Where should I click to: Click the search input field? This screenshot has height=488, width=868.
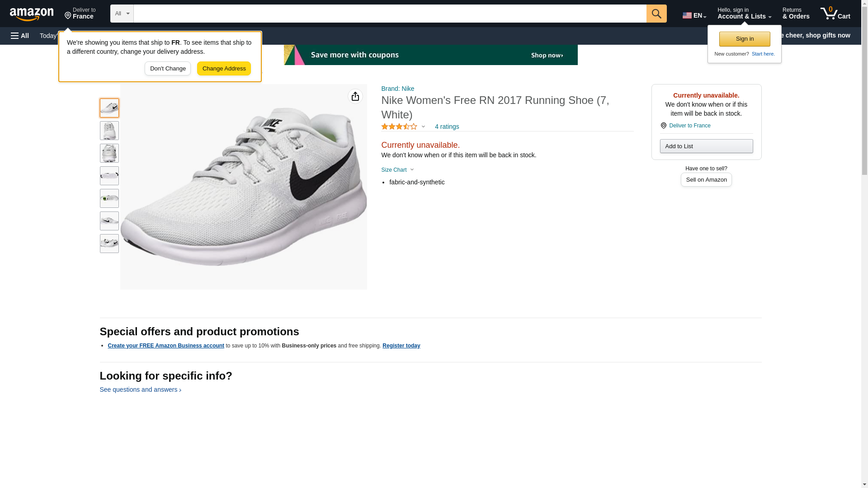point(390,14)
